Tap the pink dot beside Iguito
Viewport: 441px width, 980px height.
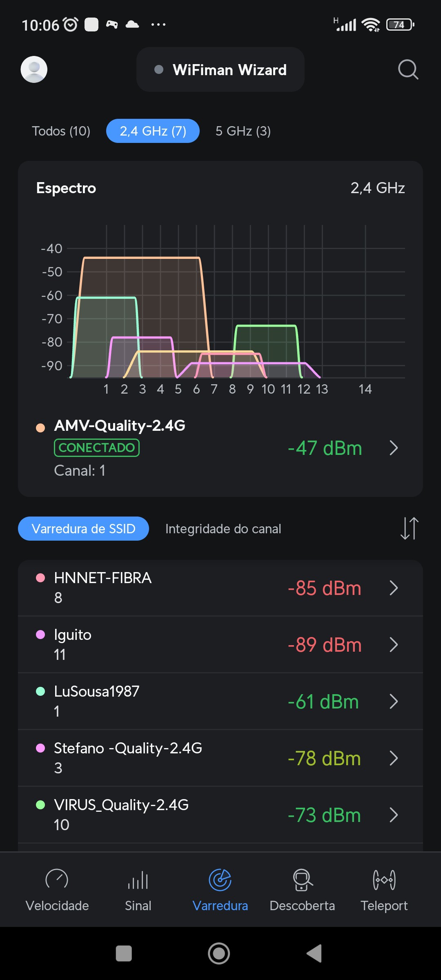pos(40,635)
